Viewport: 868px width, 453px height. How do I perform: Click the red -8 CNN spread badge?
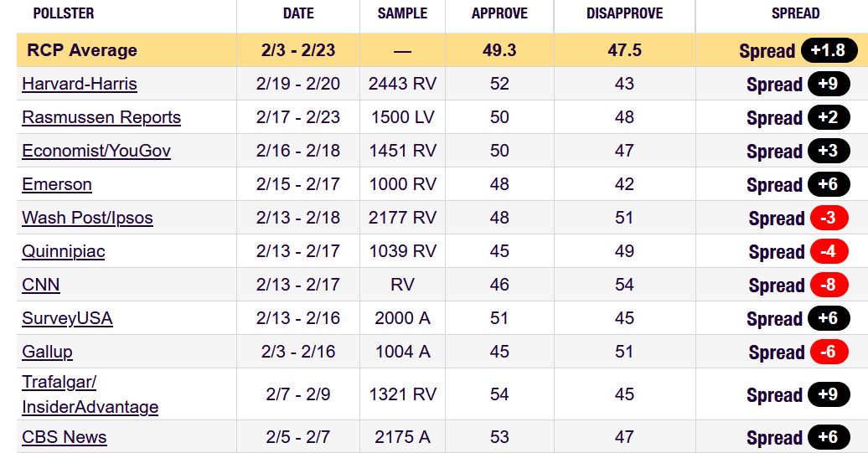tap(829, 285)
